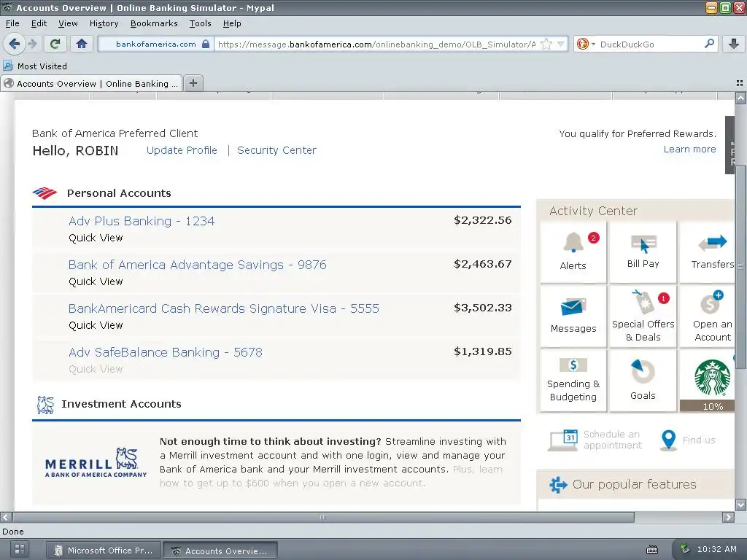747x560 pixels.
Task: Open the DuckDuckGo search engine selector
Action: pos(586,44)
